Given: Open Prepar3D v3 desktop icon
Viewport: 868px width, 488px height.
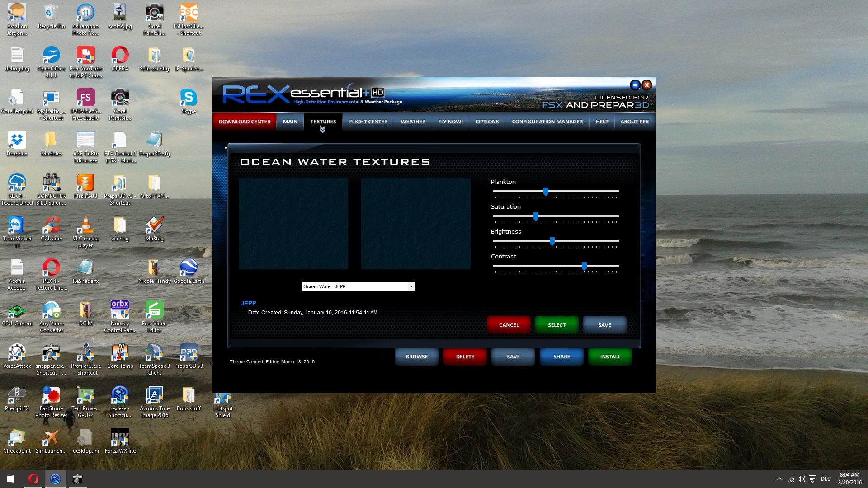Looking at the screenshot, I should coord(189,356).
